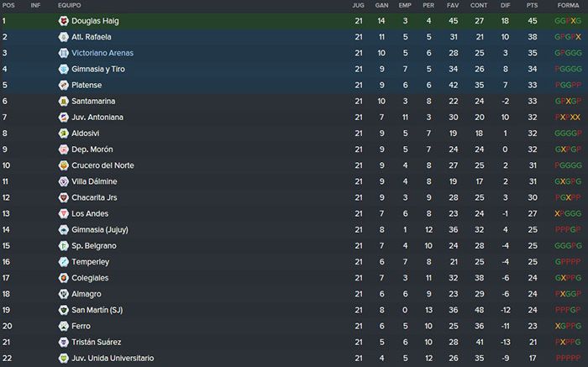
Task: Click the Platense club crest icon
Action: [x=63, y=85]
